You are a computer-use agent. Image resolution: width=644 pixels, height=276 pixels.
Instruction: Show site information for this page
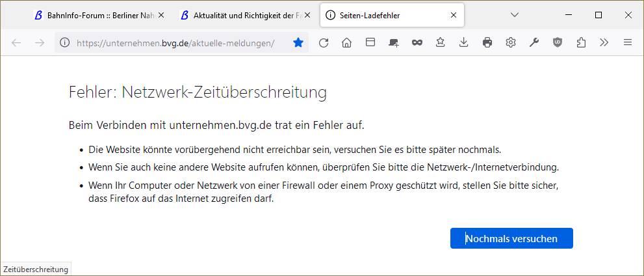point(64,43)
